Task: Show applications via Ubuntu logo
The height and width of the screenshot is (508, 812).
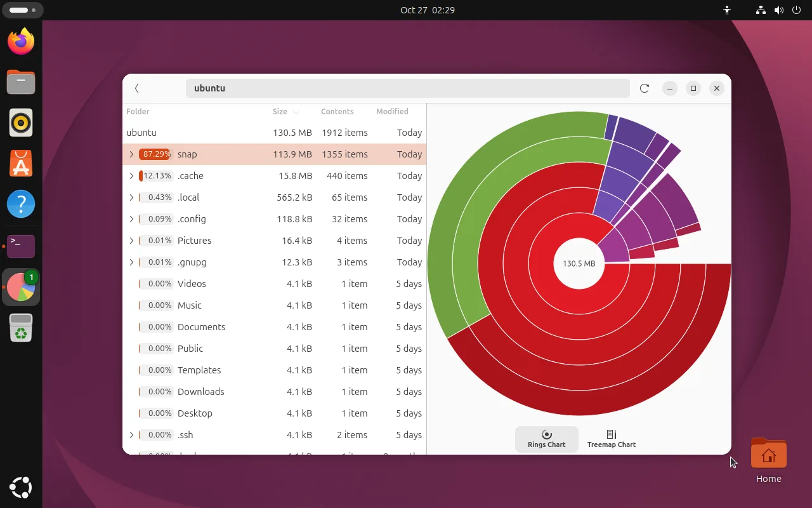Action: pyautogui.click(x=21, y=487)
